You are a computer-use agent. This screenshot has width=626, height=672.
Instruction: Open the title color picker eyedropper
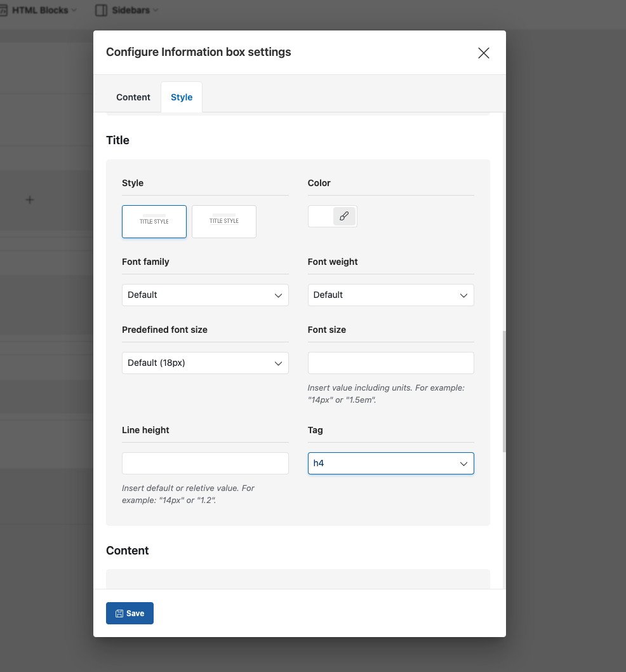click(344, 216)
